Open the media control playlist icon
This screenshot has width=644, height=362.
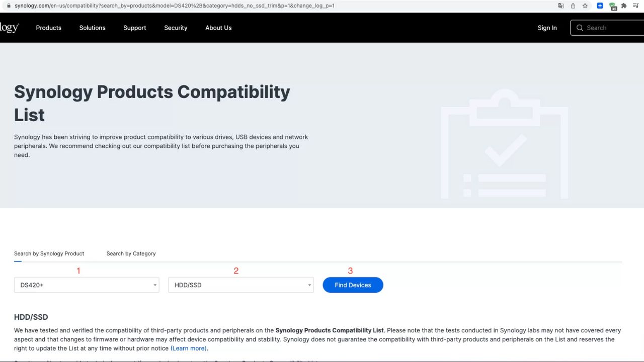636,6
